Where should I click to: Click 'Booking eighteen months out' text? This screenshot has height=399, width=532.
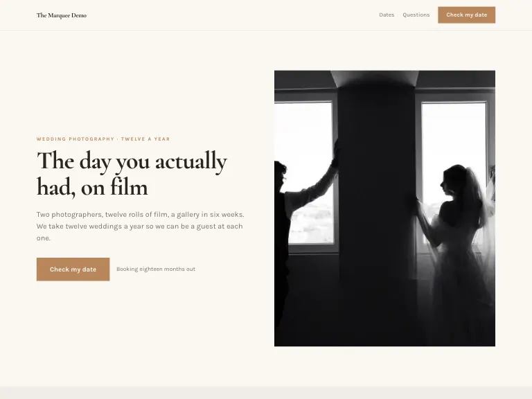[156, 269]
